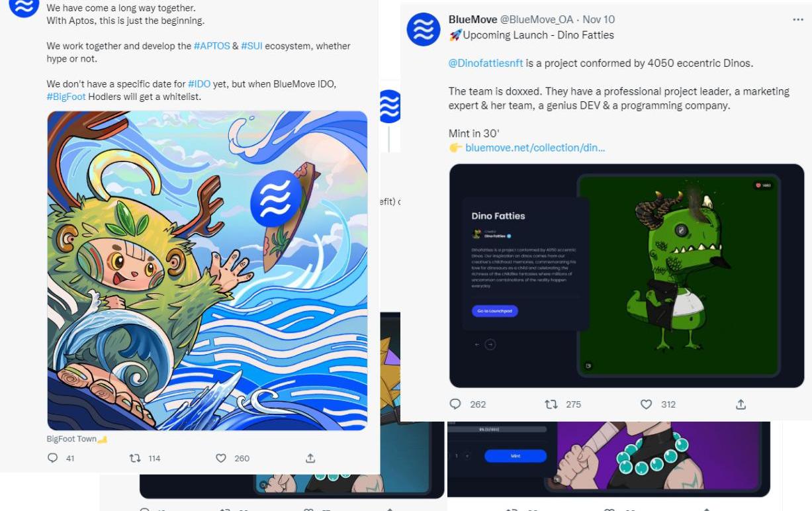
Task: Click the blue Mint button
Action: pyautogui.click(x=516, y=456)
